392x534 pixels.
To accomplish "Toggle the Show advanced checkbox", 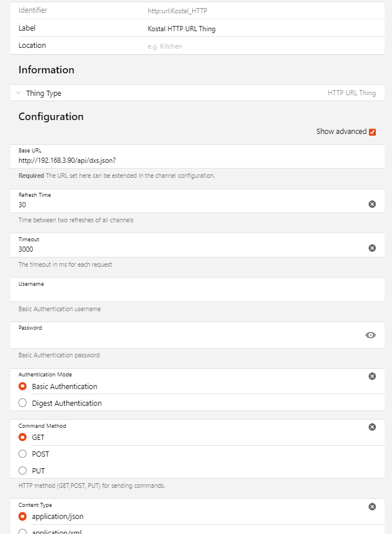I will click(x=372, y=132).
